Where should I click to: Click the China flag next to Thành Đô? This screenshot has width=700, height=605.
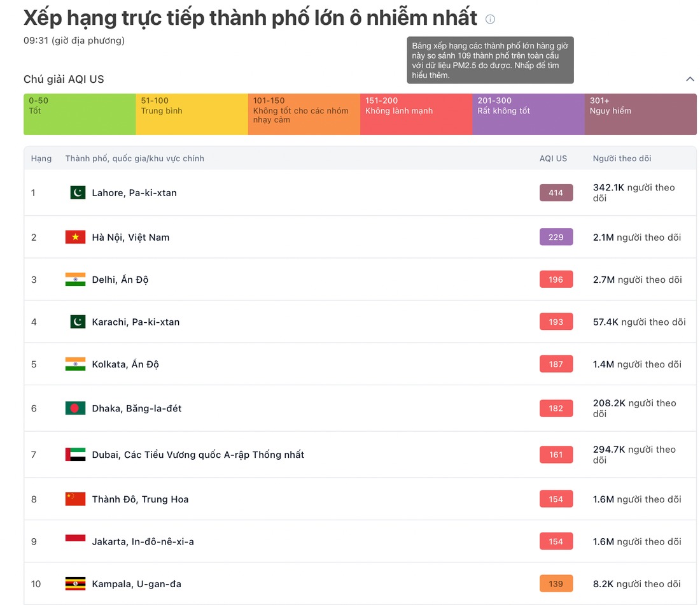(x=75, y=499)
